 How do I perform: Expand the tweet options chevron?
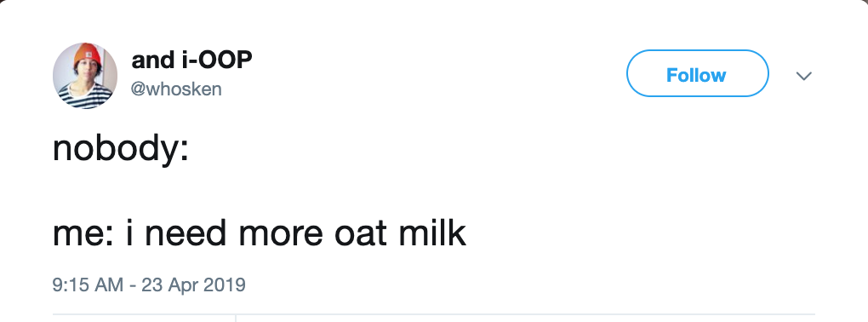click(x=804, y=75)
